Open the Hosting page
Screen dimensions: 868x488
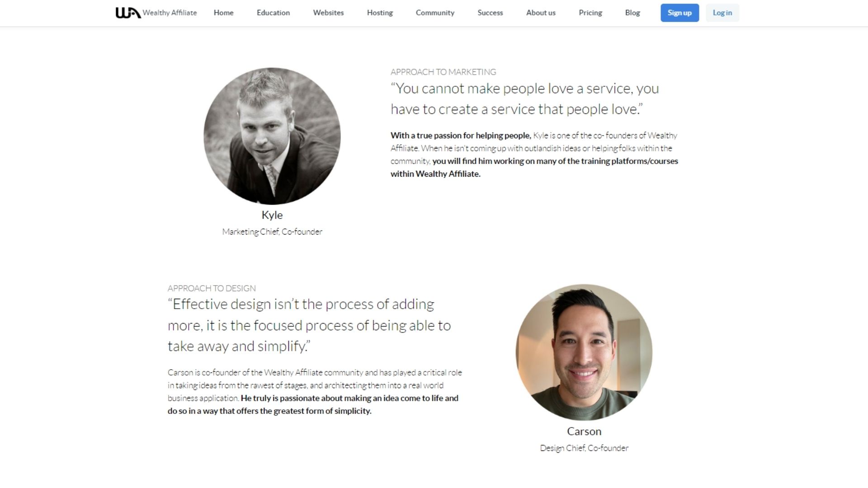point(379,13)
